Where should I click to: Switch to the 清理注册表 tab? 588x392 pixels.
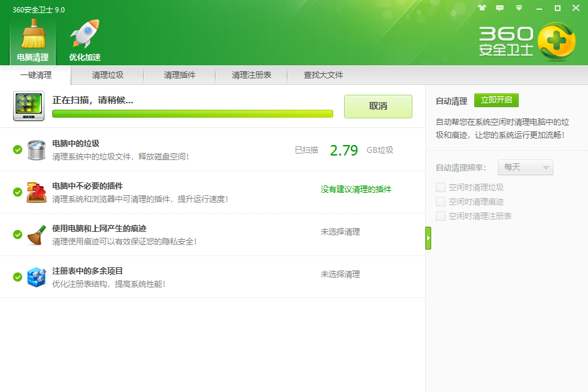[252, 75]
